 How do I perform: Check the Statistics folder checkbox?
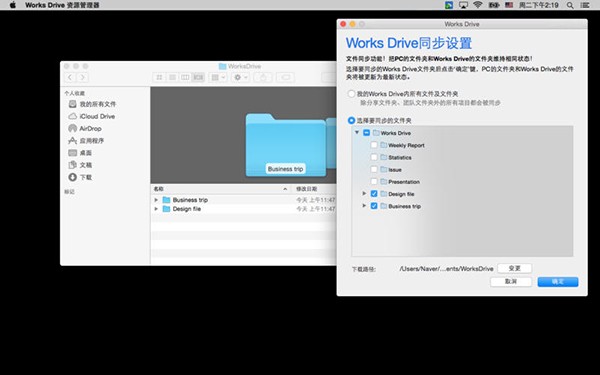374,157
